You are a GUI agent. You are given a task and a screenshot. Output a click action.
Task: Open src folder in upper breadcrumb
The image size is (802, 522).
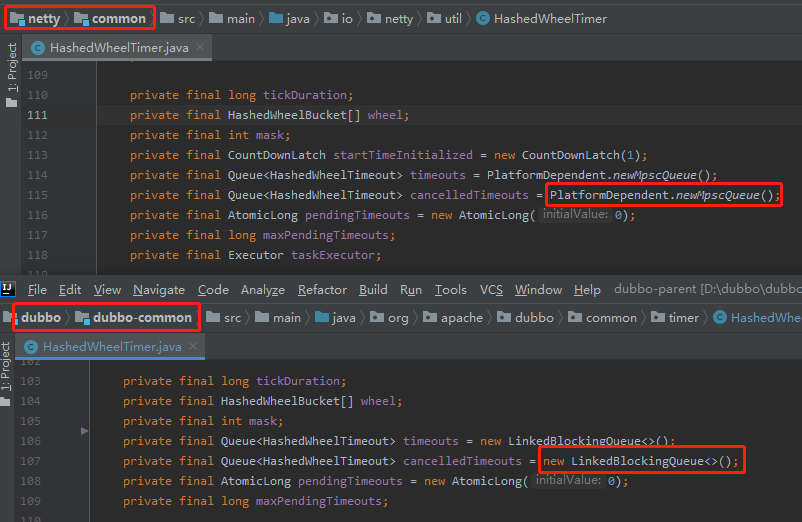177,19
